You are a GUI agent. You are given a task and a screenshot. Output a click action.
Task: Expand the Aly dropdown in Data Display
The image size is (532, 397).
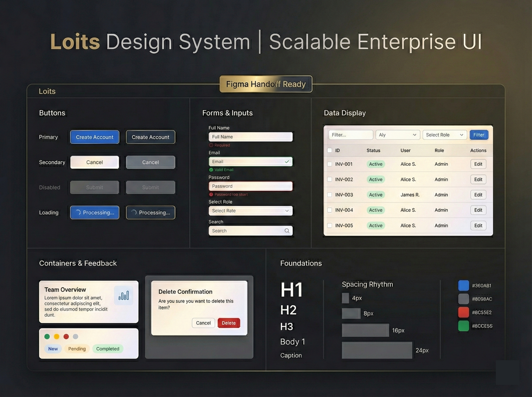[x=397, y=135]
